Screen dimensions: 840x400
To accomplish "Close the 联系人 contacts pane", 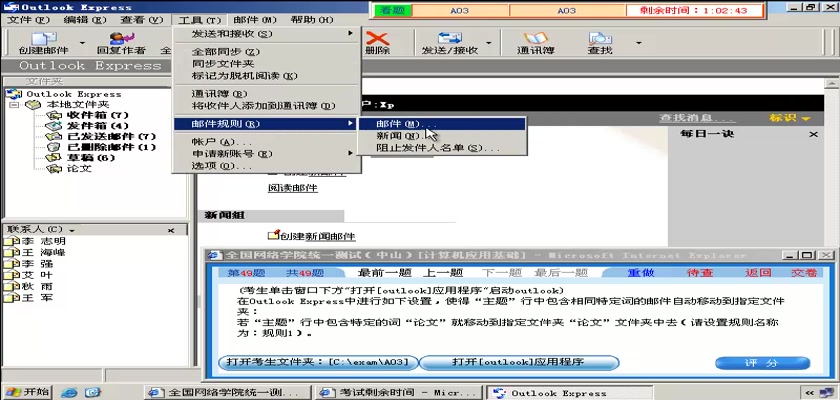I will point(171,230).
